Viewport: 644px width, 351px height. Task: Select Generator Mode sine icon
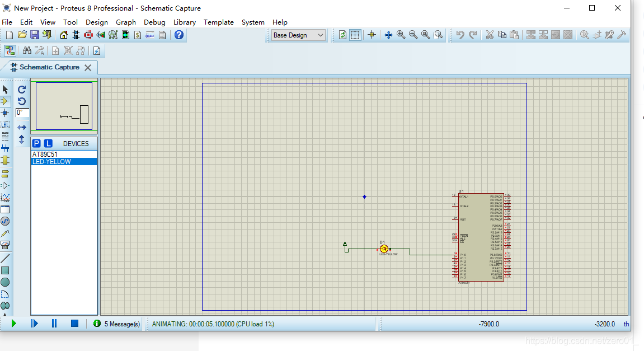tap(6, 221)
